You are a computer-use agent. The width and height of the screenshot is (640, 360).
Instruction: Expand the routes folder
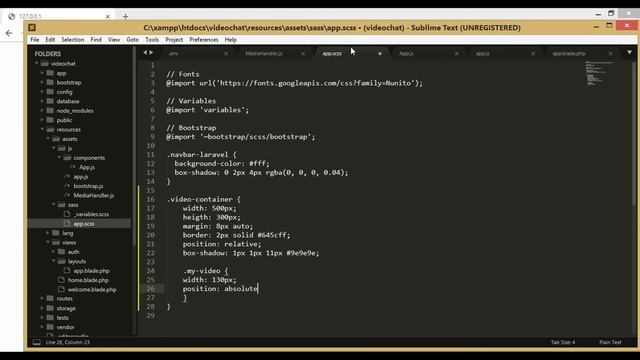point(42,298)
